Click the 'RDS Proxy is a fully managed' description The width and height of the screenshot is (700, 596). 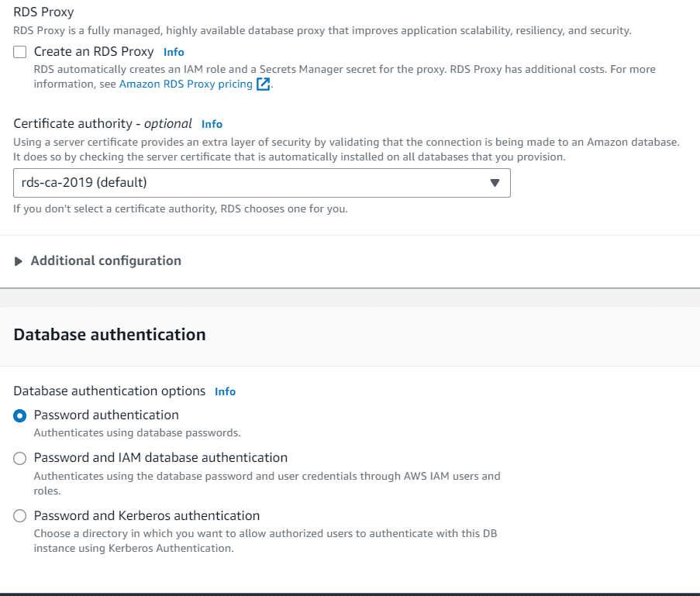(x=322, y=30)
